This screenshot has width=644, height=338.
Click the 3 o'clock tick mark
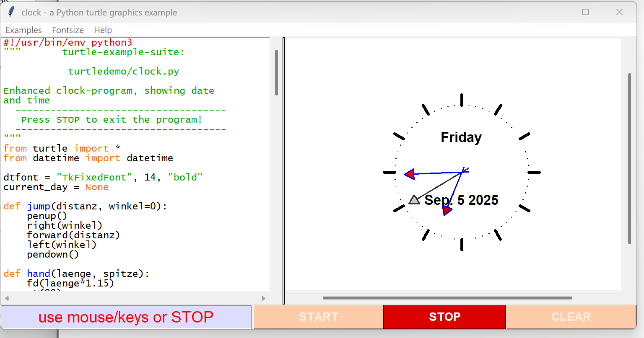[x=534, y=172]
